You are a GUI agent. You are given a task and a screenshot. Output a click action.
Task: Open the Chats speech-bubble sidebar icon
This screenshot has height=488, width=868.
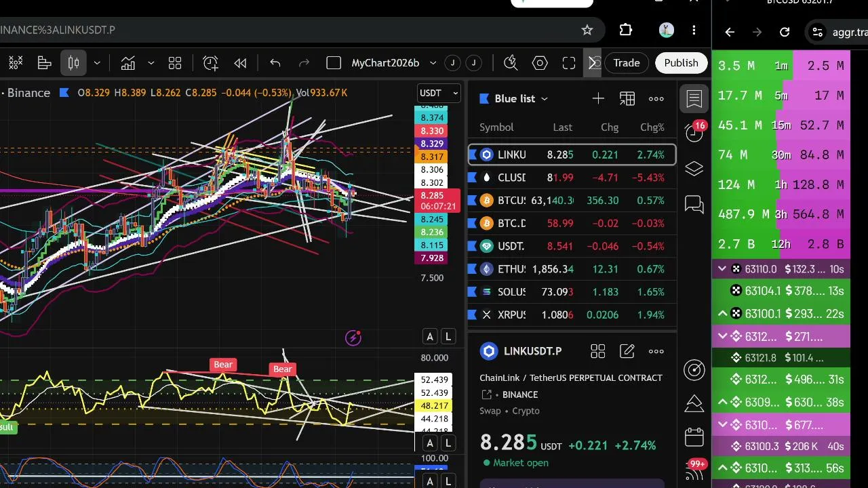click(694, 204)
